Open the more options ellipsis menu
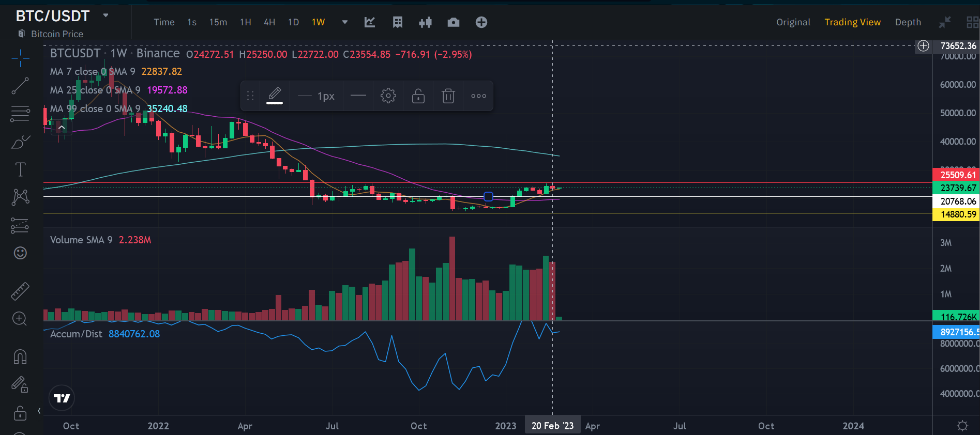The height and width of the screenshot is (435, 980). tap(478, 96)
